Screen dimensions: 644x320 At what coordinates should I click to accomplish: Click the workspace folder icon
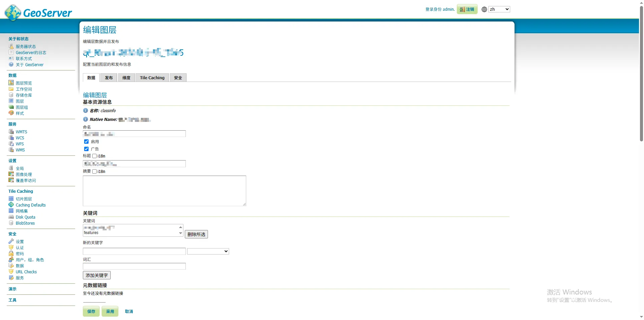pyautogui.click(x=11, y=89)
